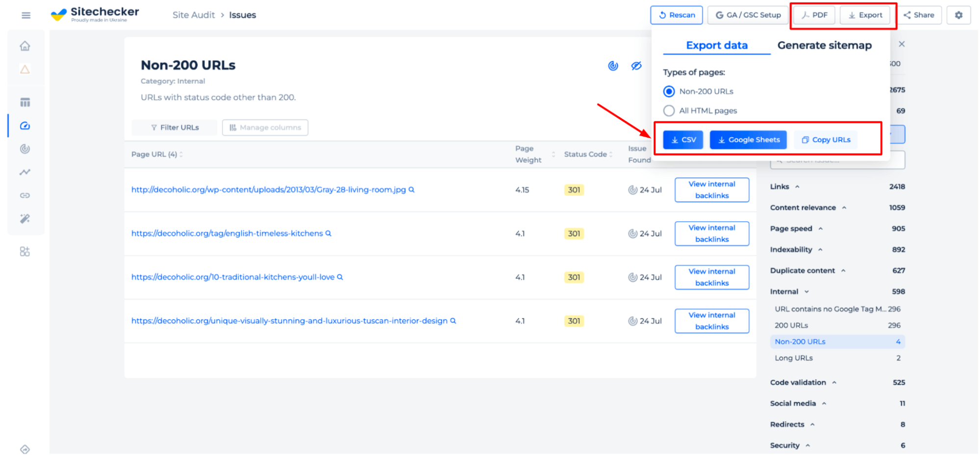Inspect the english-timeless-kitchens URL magnifier

[328, 233]
